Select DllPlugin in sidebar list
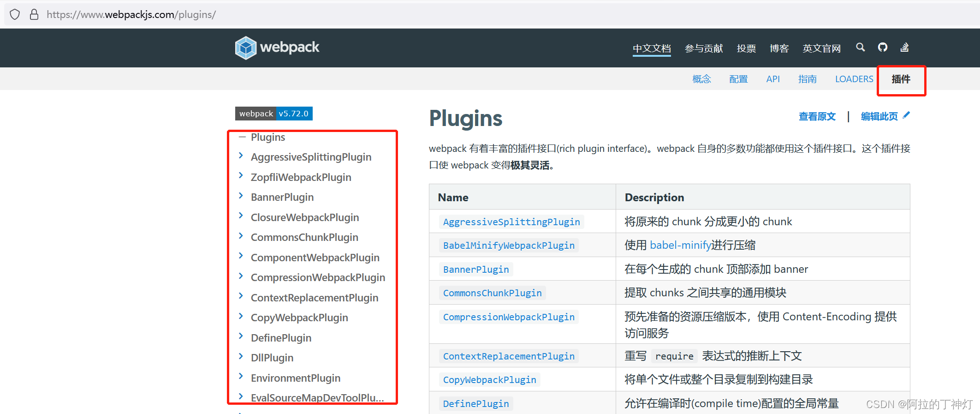The height and width of the screenshot is (414, 980). (272, 358)
